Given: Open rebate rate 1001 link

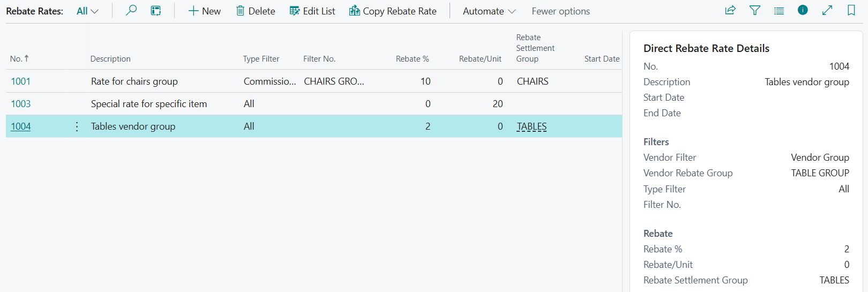Looking at the screenshot, I should pyautogui.click(x=21, y=81).
